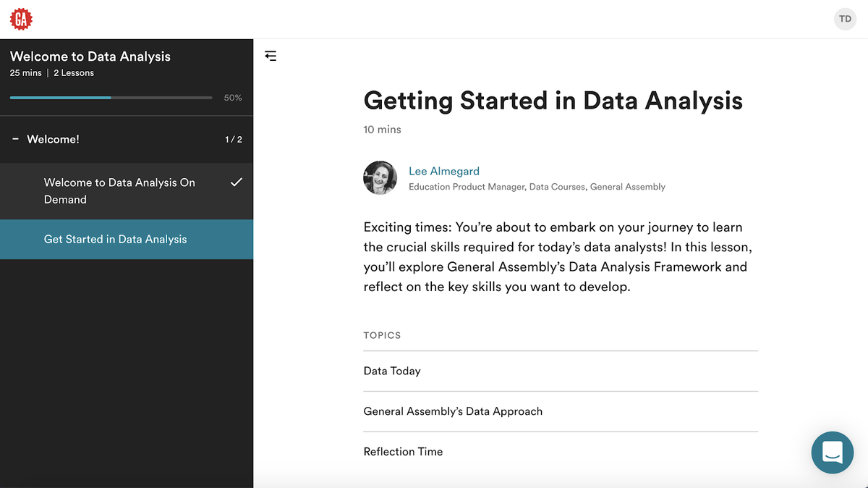Click the completed checkmark beside Welcome lesson
Screen dimensions: 868x488
pos(236,182)
